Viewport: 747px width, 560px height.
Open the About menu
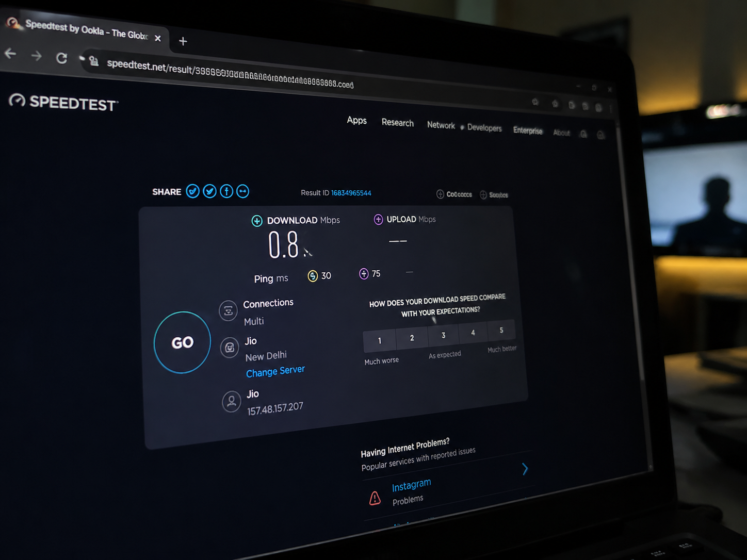click(561, 133)
